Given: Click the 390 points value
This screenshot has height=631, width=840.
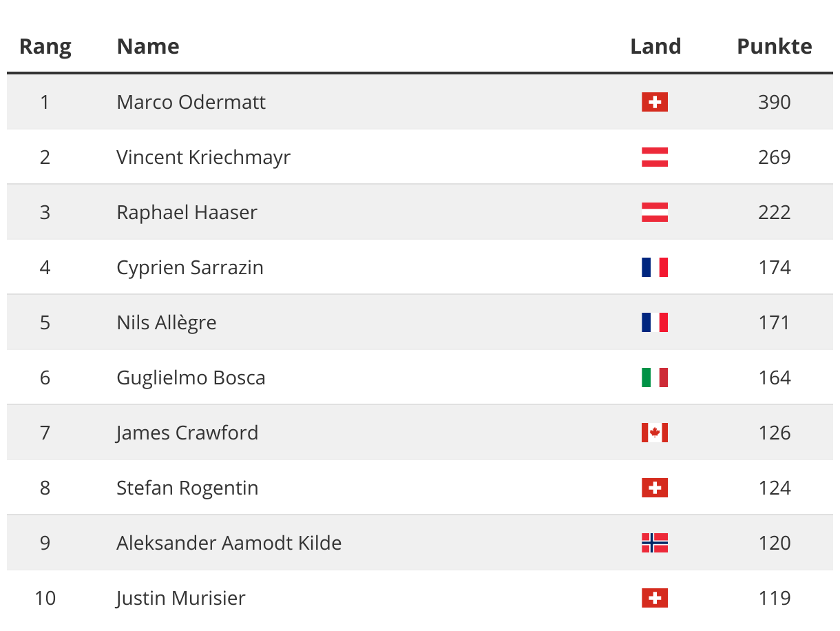Looking at the screenshot, I should (774, 102).
